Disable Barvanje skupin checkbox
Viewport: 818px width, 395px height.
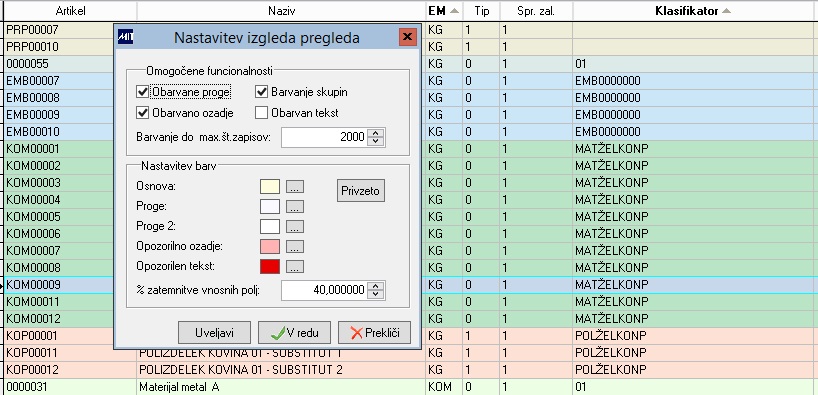point(261,92)
